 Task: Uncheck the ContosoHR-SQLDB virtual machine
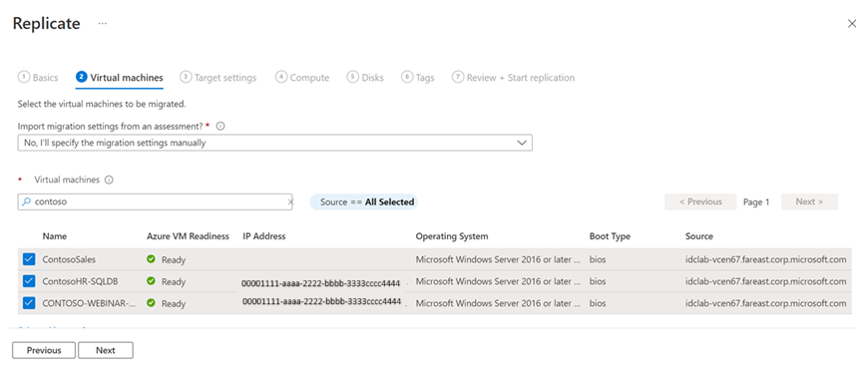coord(29,281)
